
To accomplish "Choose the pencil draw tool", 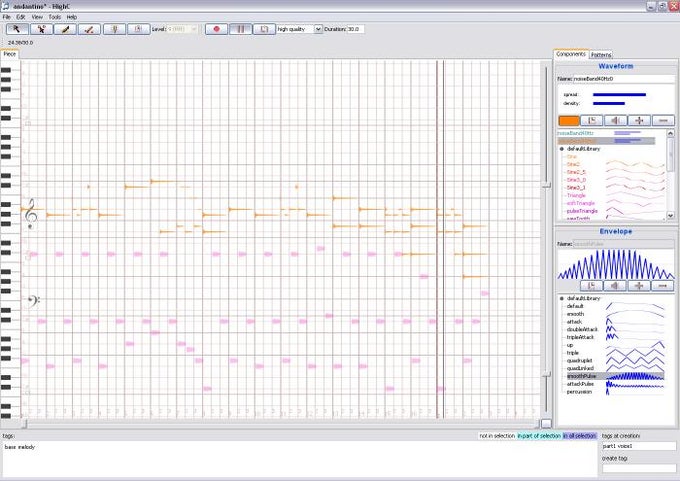I will 65,29.
